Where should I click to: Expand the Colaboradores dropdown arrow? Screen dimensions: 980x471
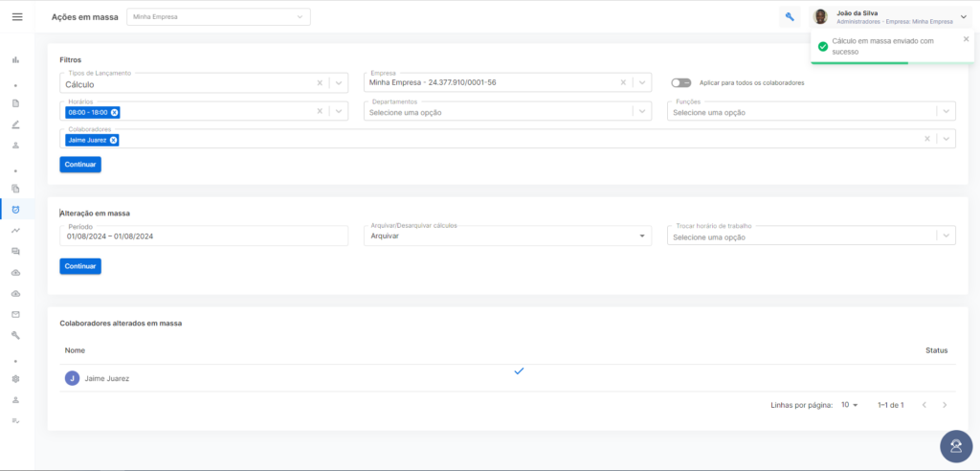click(946, 139)
